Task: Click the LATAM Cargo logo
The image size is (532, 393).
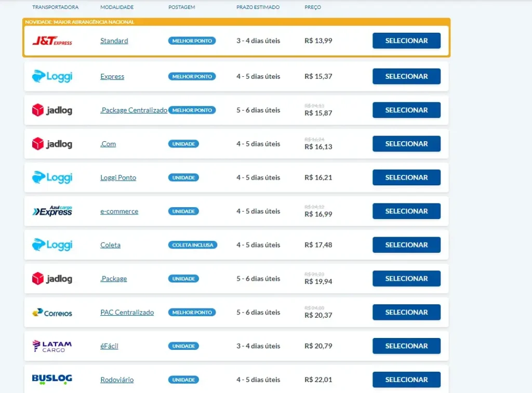Action: coord(52,346)
